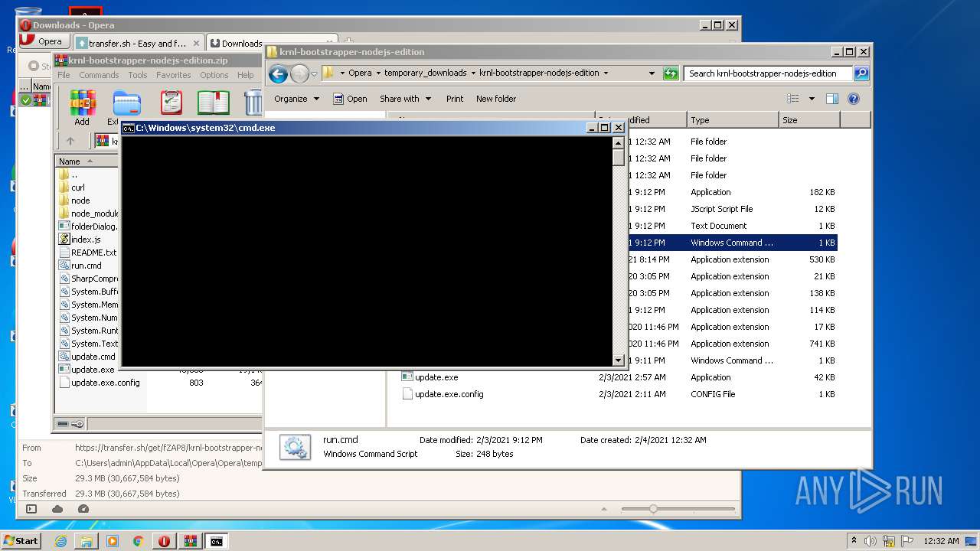Click Print in Explorer toolbar
Image resolution: width=980 pixels, height=551 pixels.
[455, 99]
